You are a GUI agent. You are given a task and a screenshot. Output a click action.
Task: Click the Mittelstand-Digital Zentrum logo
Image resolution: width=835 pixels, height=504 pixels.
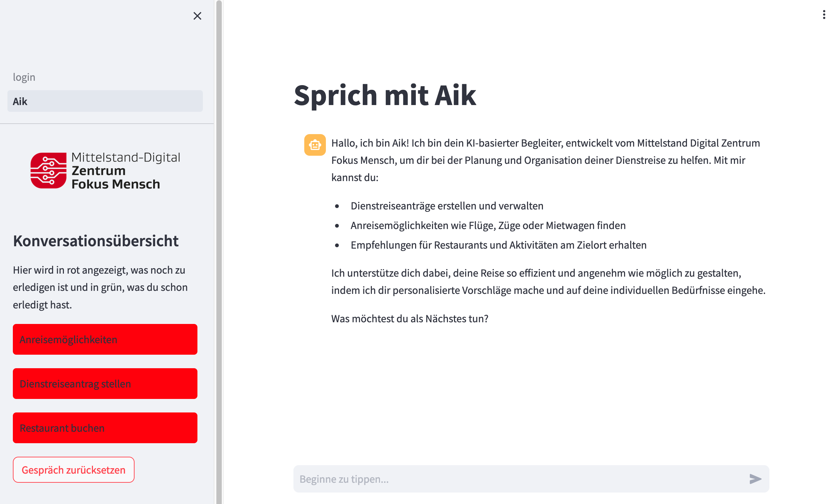click(105, 170)
